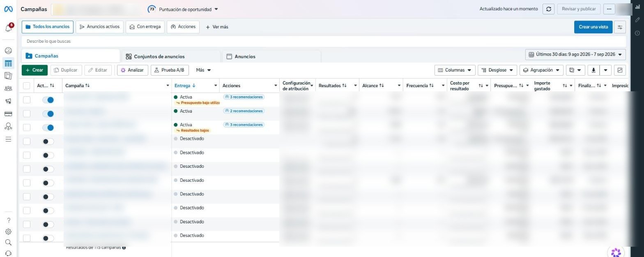Image resolution: width=644 pixels, height=257 pixels.
Task: Open the settings gear in sidebar
Action: (8, 232)
